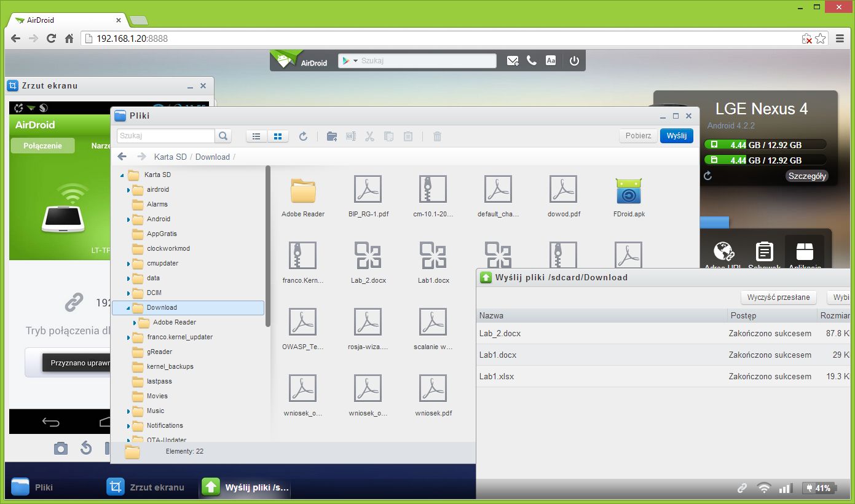Click the Szczegóły details button
This screenshot has width=855, height=504.
[x=807, y=176]
